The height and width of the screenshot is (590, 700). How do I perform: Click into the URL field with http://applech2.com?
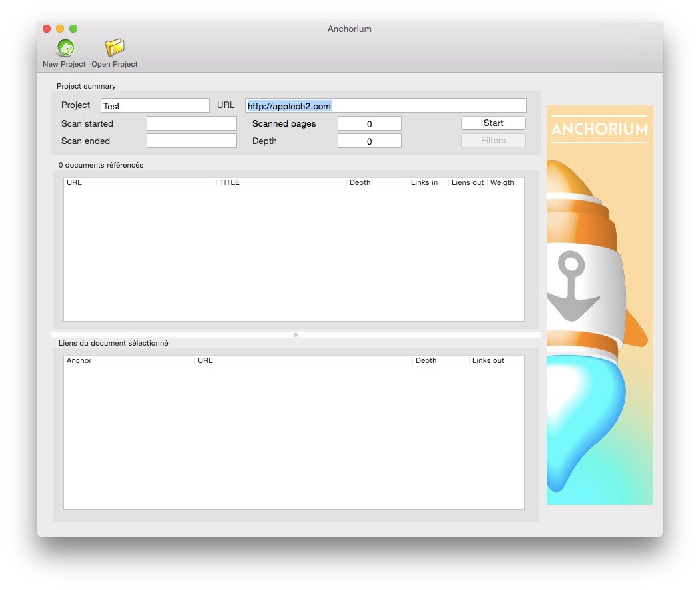point(386,105)
